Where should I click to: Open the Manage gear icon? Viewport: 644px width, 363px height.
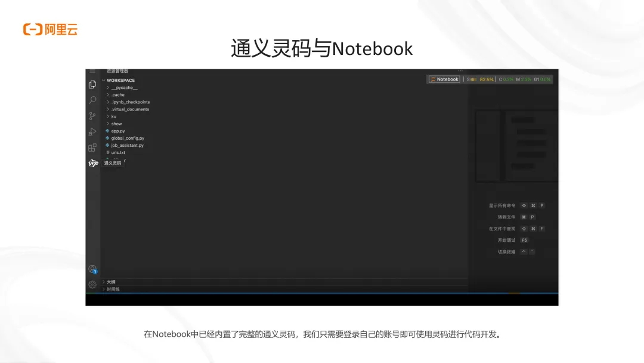(x=92, y=284)
